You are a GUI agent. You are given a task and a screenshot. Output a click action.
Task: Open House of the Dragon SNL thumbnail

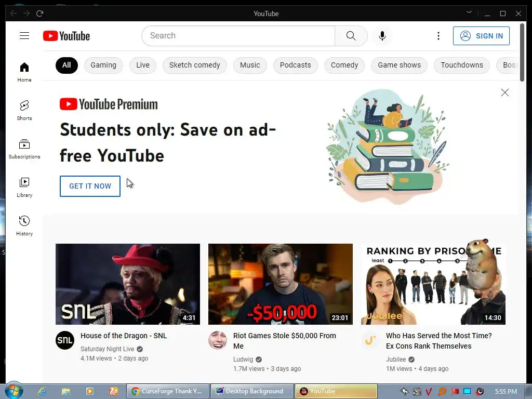click(128, 284)
